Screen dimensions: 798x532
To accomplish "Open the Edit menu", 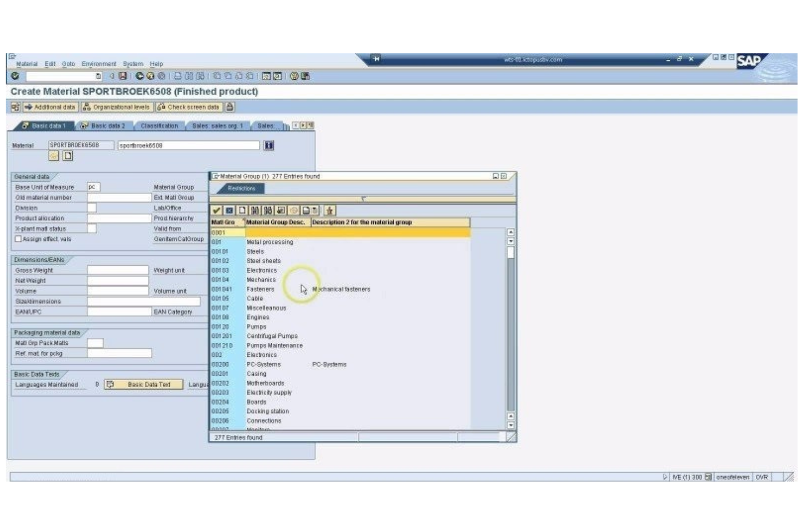I will pyautogui.click(x=50, y=64).
